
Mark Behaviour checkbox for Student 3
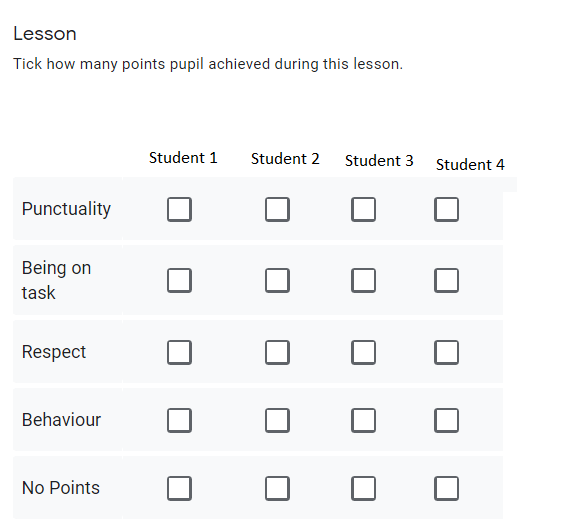(x=364, y=420)
